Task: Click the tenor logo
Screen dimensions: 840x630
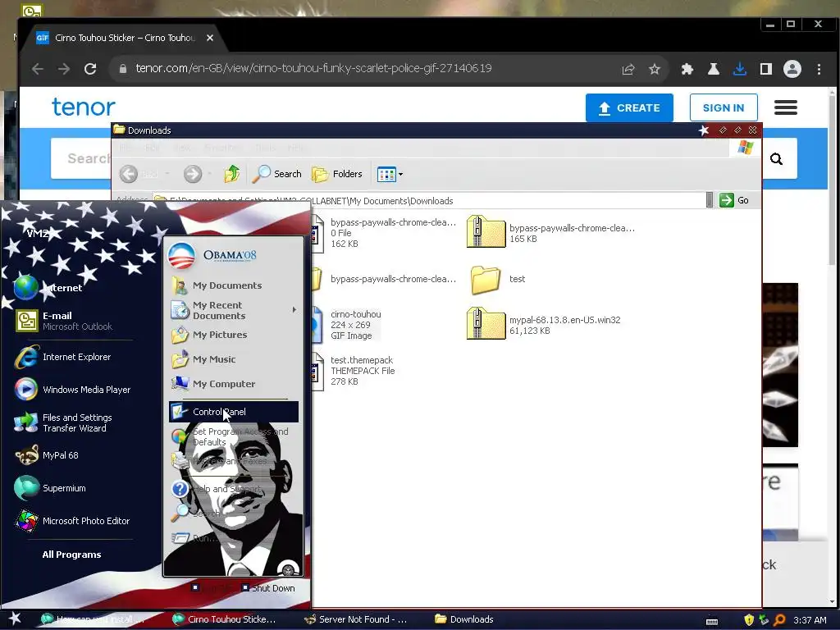Action: 83,107
